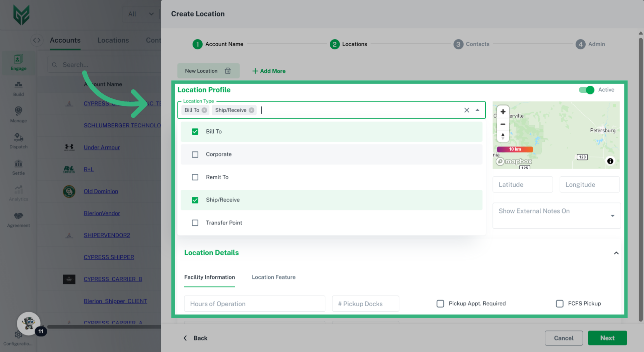Zoom out on the map

[x=502, y=124]
